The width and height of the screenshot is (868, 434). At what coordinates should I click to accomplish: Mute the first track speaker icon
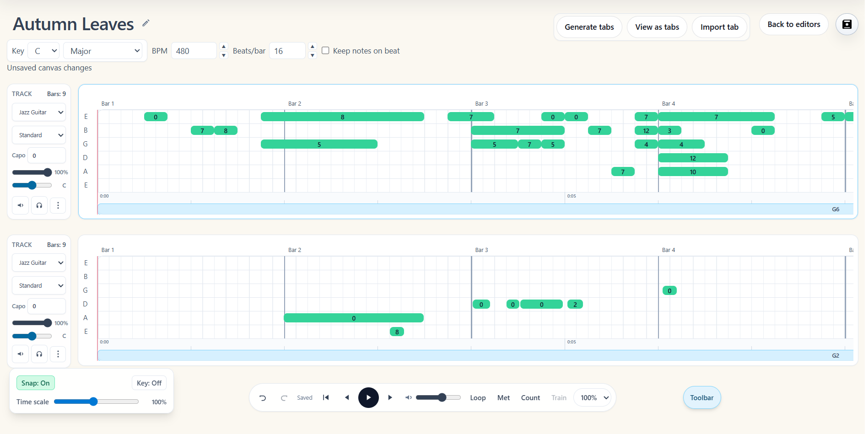[x=21, y=205]
